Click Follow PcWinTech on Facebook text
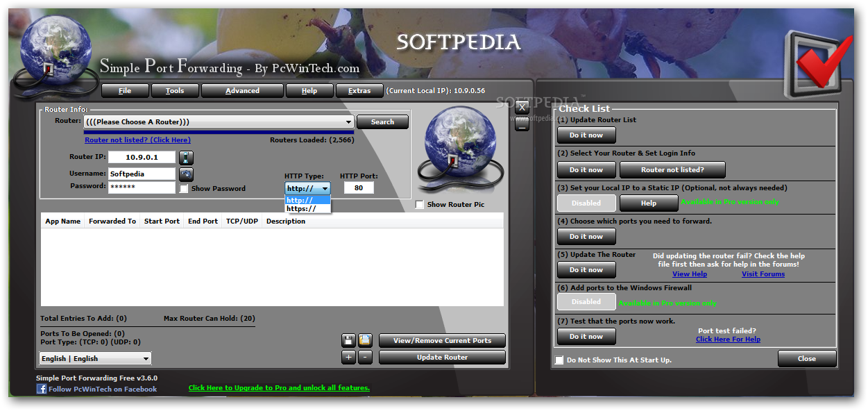The height and width of the screenshot is (411, 868). (x=103, y=389)
